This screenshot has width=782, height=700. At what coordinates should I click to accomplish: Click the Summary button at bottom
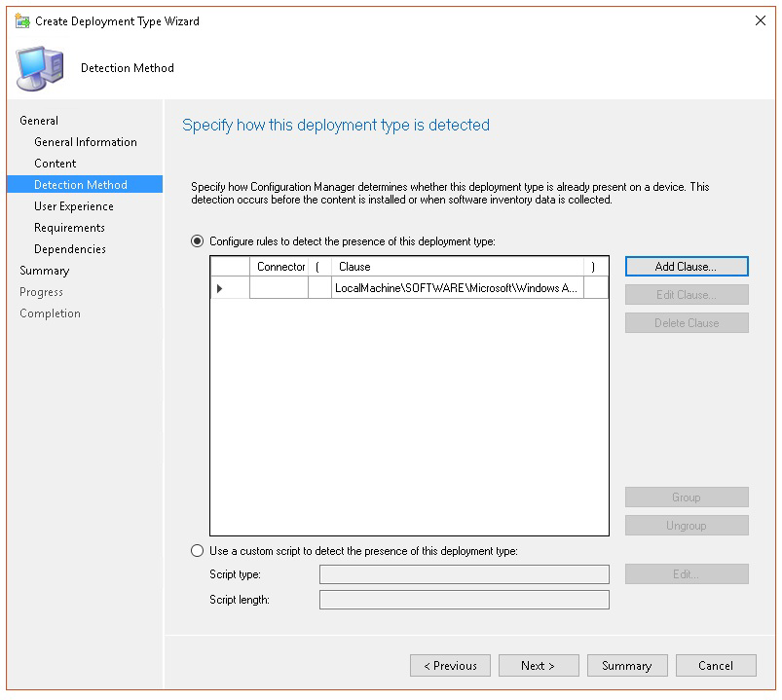pos(626,666)
